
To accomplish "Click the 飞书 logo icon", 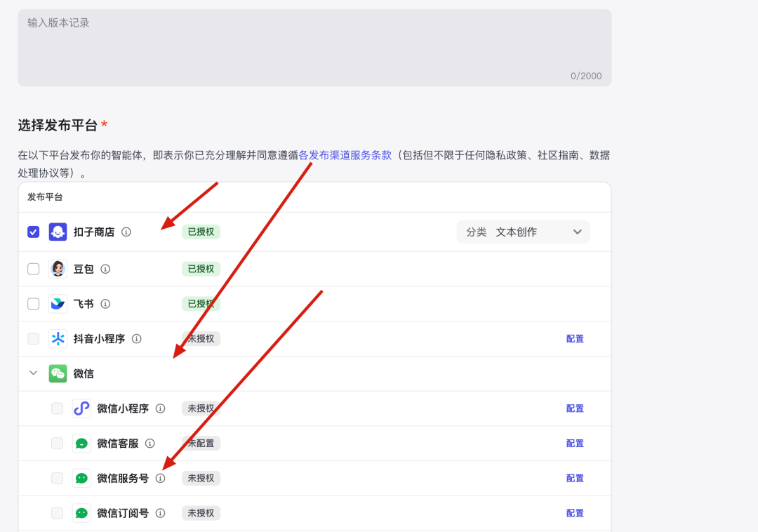I will pyautogui.click(x=58, y=303).
